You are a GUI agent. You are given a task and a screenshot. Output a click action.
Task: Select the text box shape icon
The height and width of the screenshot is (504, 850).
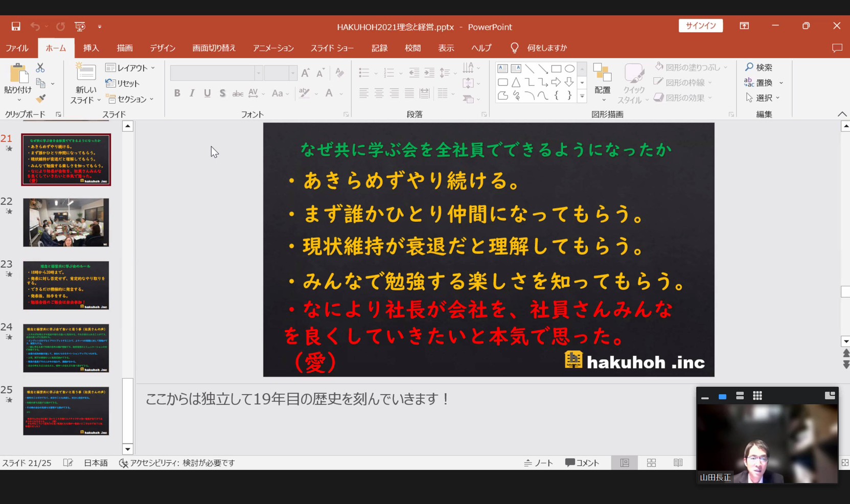(502, 68)
